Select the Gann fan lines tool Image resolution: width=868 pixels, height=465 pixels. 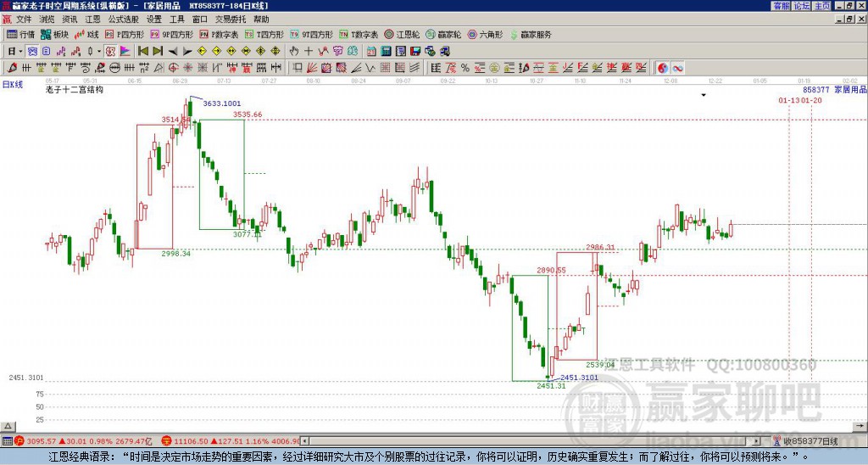[x=312, y=68]
